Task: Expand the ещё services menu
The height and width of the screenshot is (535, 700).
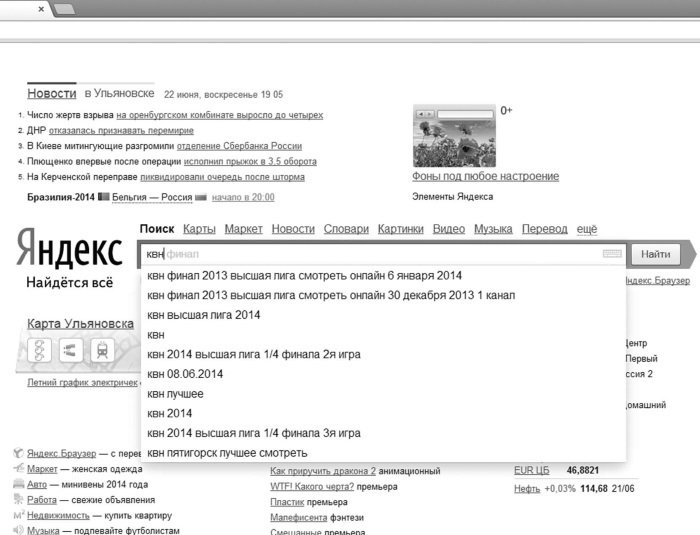Action: pyautogui.click(x=587, y=229)
